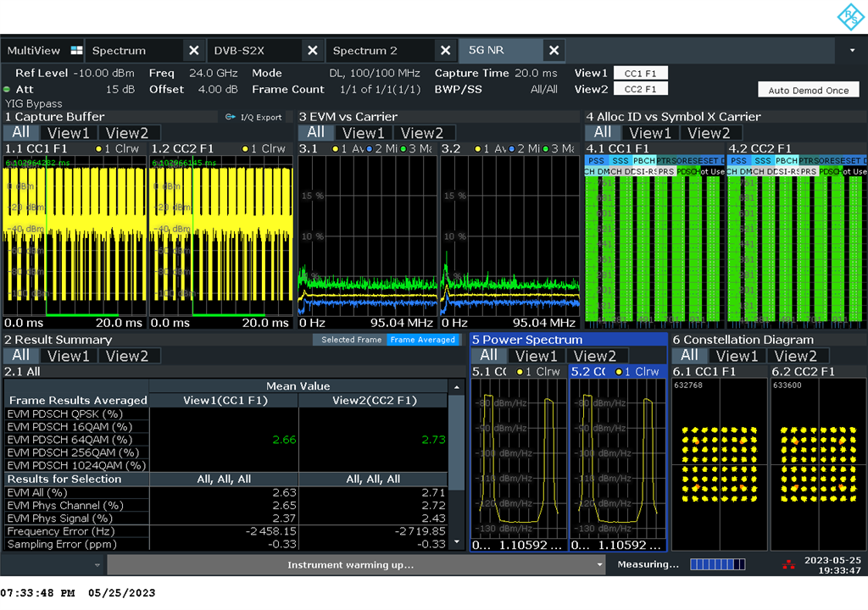Click the I/Q Export arrow icon
This screenshot has height=610, width=868.
230,117
